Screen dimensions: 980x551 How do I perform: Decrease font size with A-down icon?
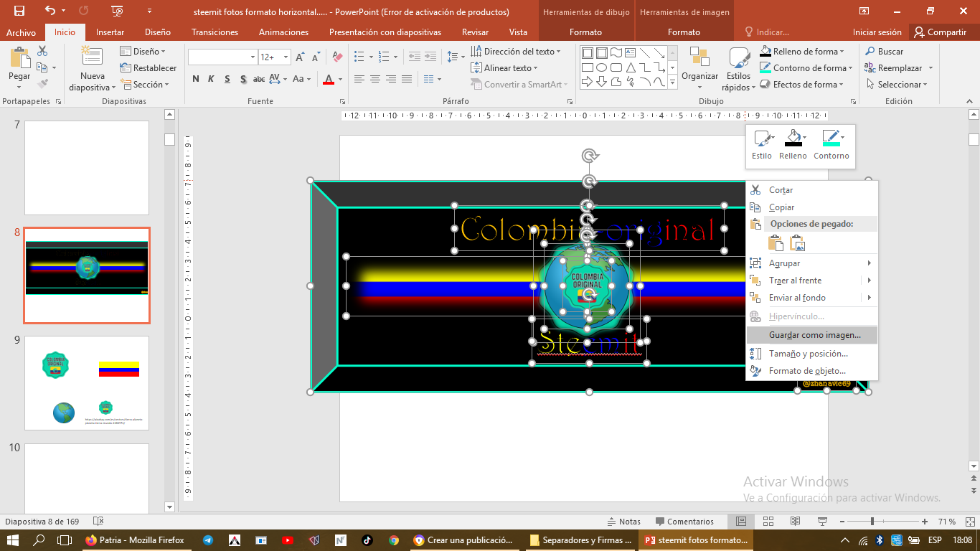[315, 57]
